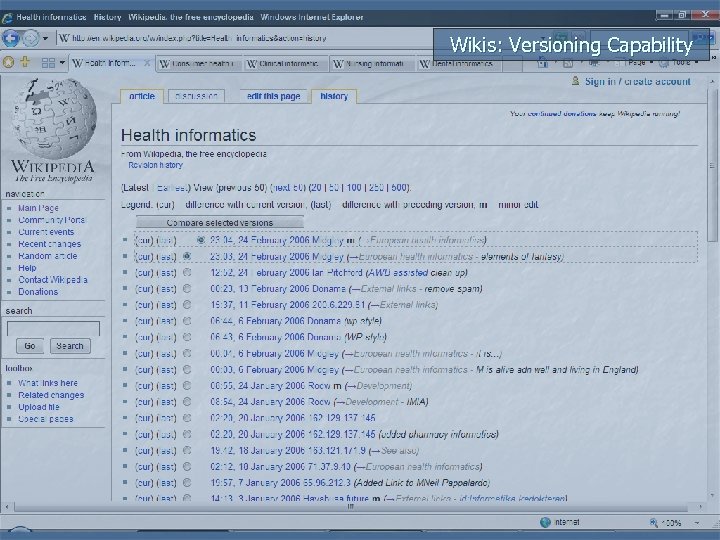Select the radio button for 23:04, 24 February 2006

point(201,240)
